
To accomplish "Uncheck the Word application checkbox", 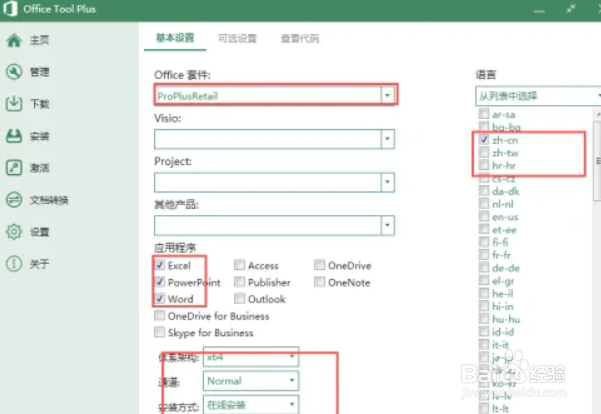I will tap(160, 298).
